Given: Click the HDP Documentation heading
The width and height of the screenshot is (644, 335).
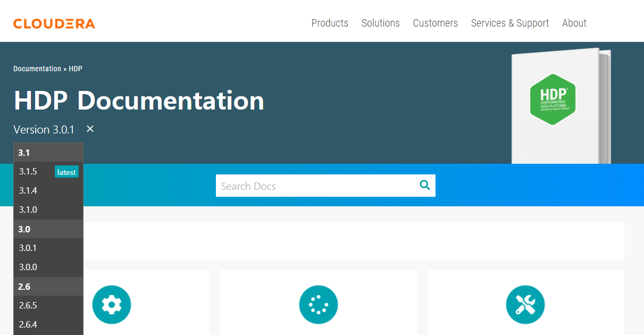Looking at the screenshot, I should 139,100.
